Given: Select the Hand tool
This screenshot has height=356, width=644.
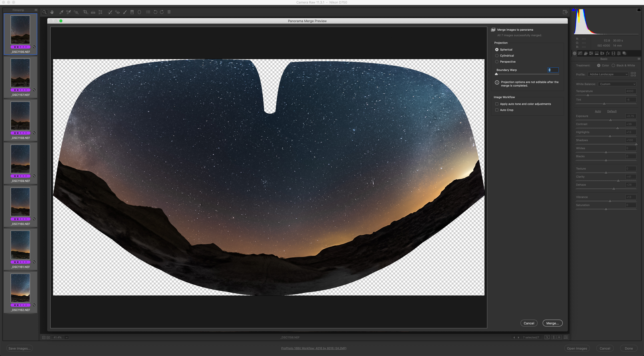Looking at the screenshot, I should click(x=52, y=12).
